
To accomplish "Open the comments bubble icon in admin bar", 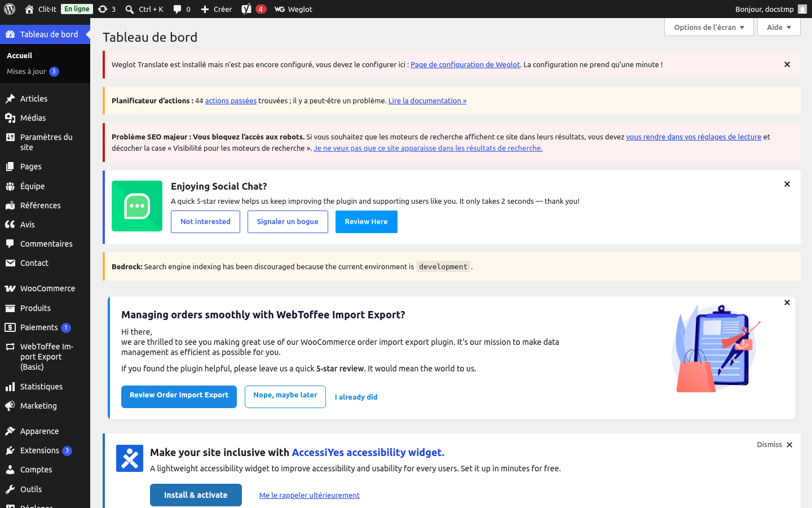I will [178, 9].
